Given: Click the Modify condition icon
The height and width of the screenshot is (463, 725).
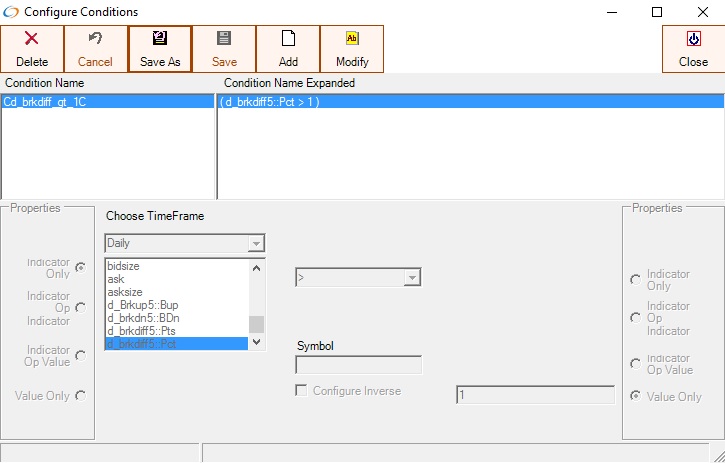Looking at the screenshot, I should [352, 39].
